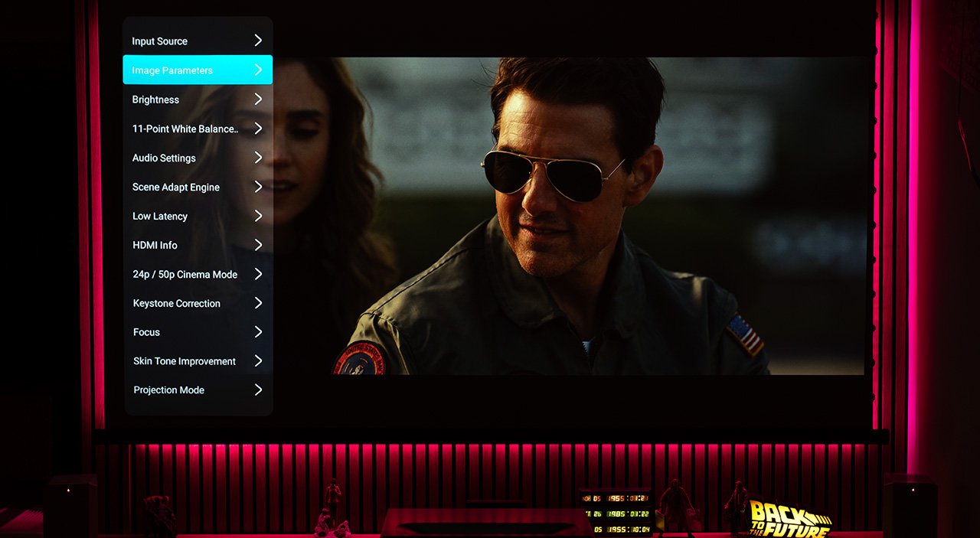Choose Projection Mode
This screenshot has width=980, height=538.
tap(169, 390)
